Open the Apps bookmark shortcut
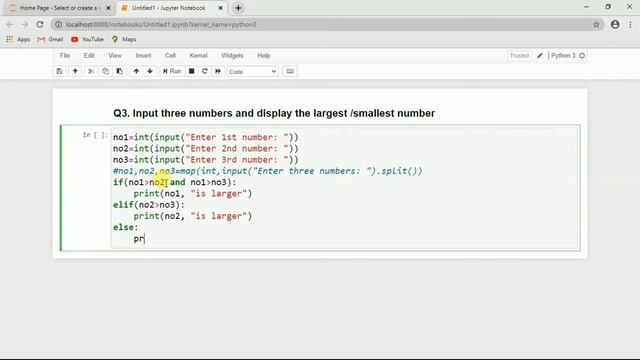Image resolution: width=640 pixels, height=360 pixels. click(18, 40)
